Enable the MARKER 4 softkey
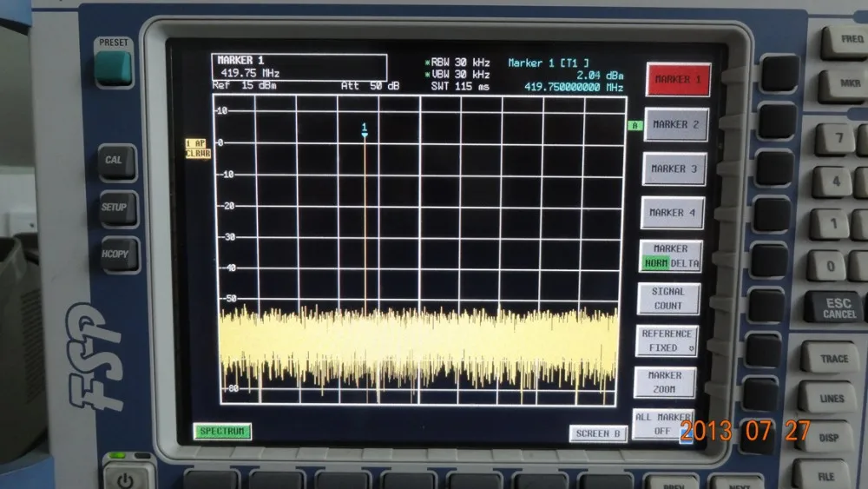This screenshot has width=868, height=489. (x=672, y=213)
